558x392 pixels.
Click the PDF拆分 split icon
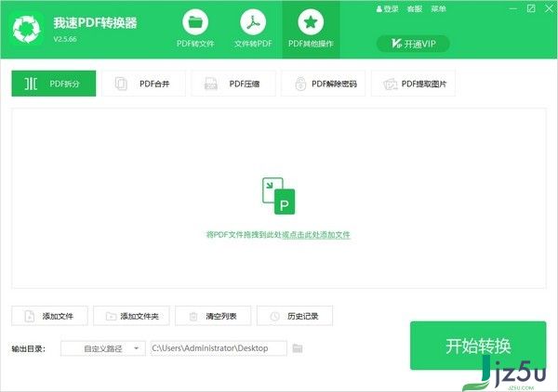click(x=31, y=84)
